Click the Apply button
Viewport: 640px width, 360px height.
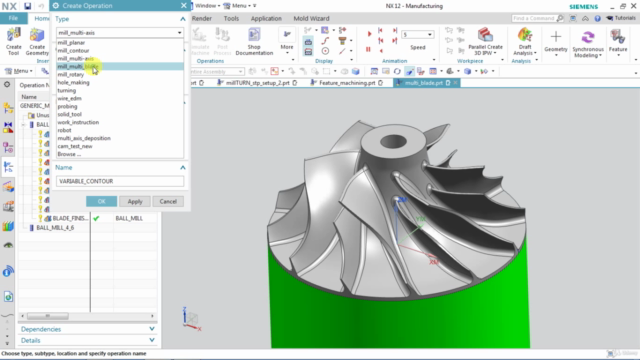pyautogui.click(x=135, y=201)
